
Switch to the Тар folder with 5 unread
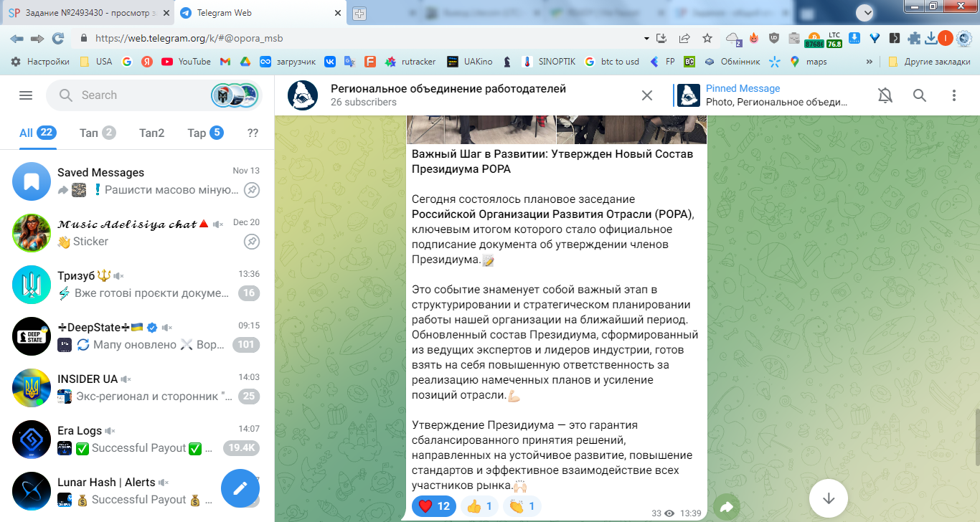pyautogui.click(x=205, y=133)
